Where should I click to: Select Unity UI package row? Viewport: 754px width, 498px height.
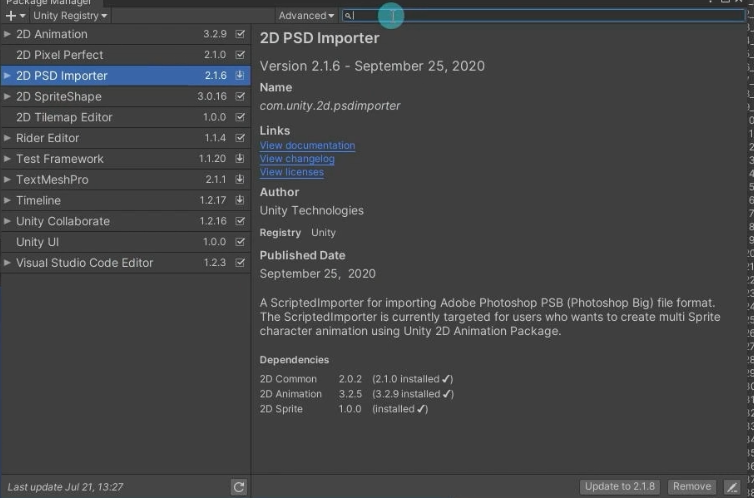pyautogui.click(x=126, y=242)
